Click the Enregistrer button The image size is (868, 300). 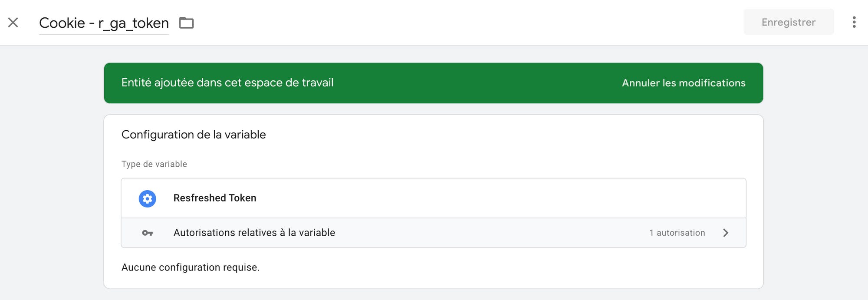[x=789, y=22]
